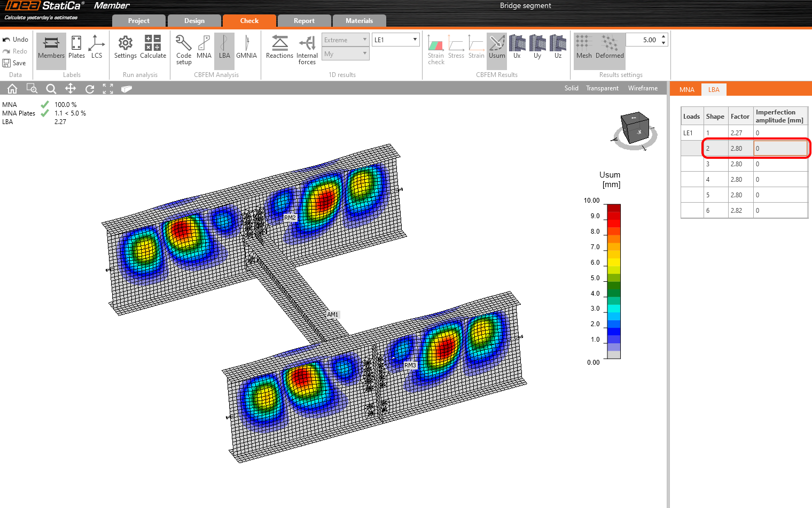This screenshot has width=812, height=508.
Task: Toggle Members labels on or off
Action: point(51,47)
